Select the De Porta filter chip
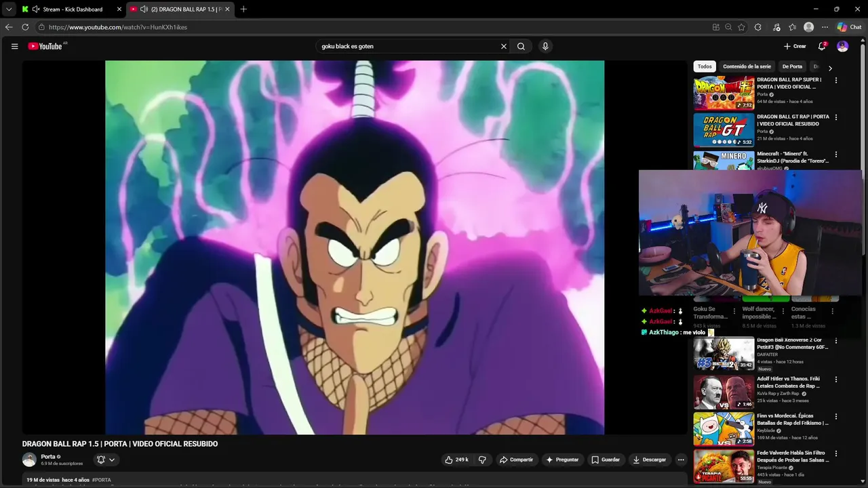The height and width of the screenshot is (488, 868). (x=792, y=66)
